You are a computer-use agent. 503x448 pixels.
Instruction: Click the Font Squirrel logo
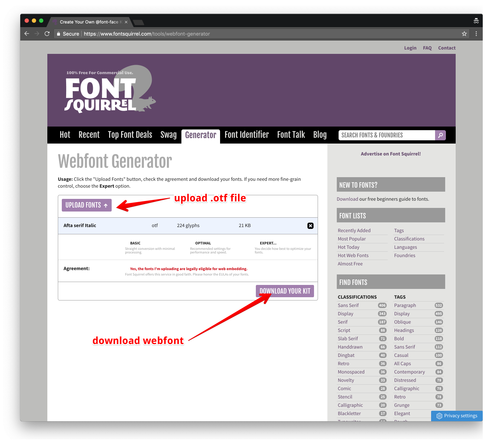(x=110, y=89)
